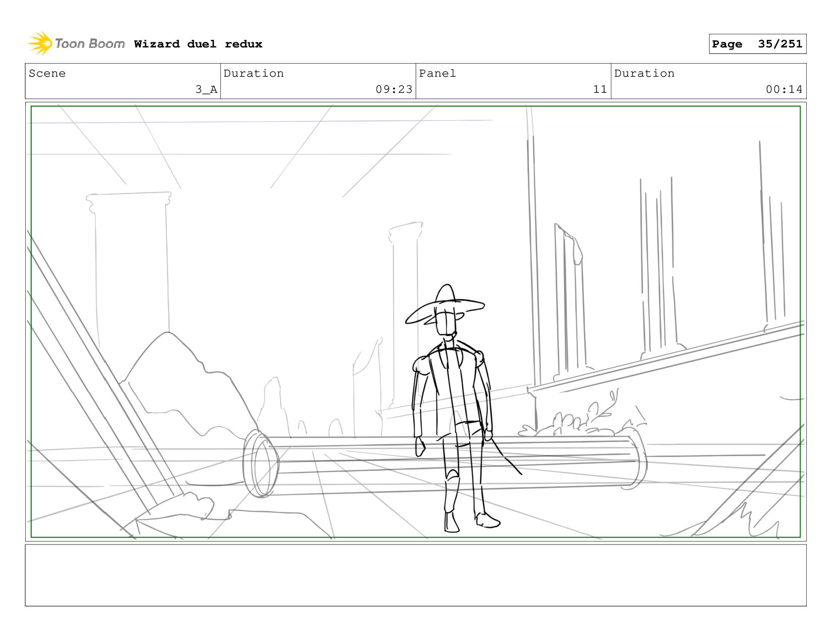Select the 'Panel' header label
This screenshot has height=644, width=832.
(437, 73)
